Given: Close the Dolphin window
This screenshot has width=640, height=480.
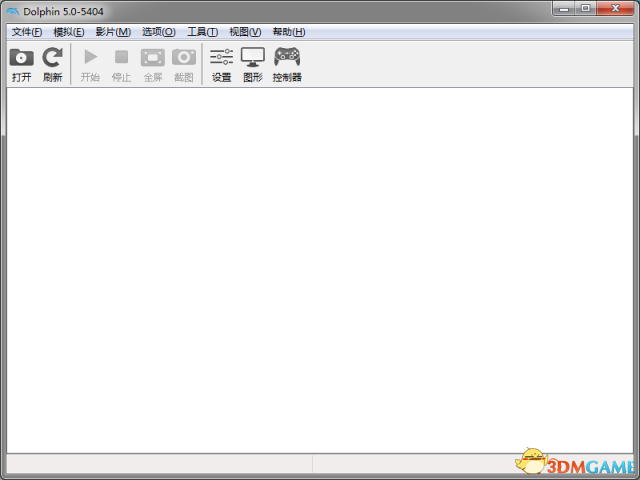Looking at the screenshot, I should [616, 8].
